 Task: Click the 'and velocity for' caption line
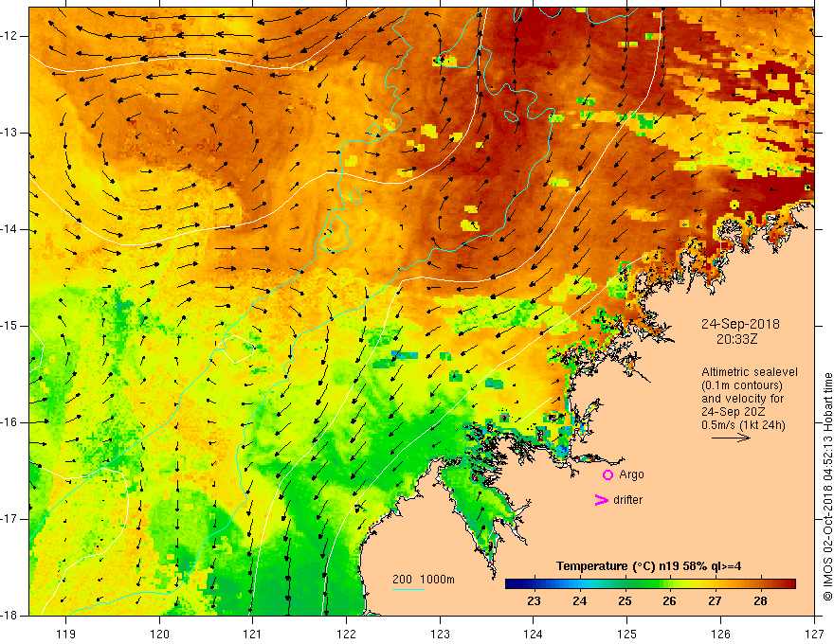pos(742,399)
